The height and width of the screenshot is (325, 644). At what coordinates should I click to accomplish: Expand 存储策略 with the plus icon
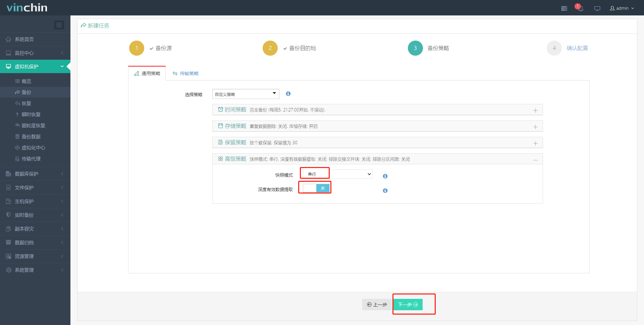[x=535, y=127]
